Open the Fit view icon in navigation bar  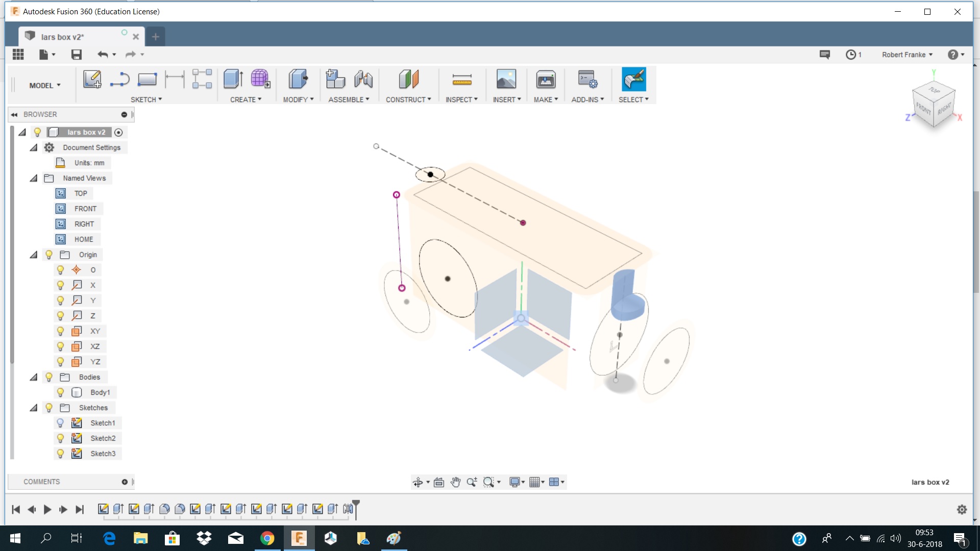coord(438,482)
